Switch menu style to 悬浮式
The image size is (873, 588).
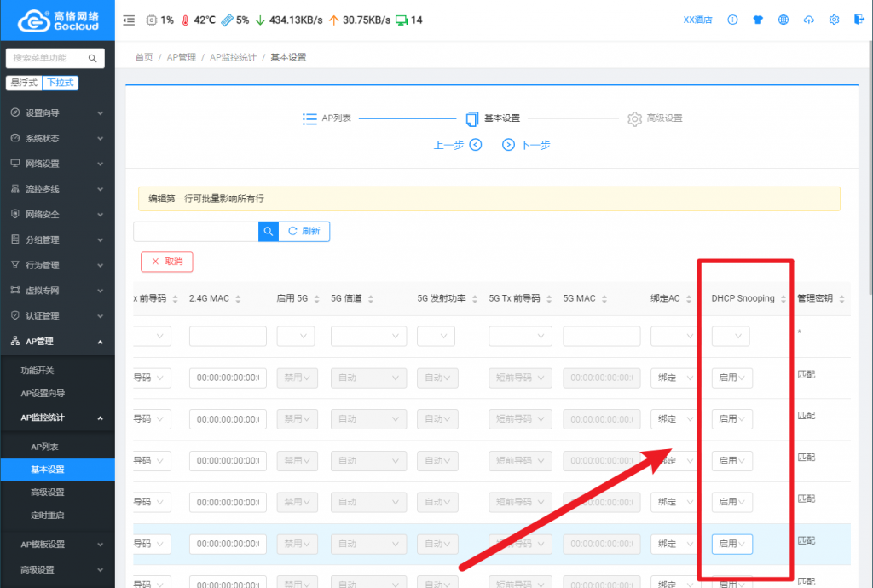[24, 83]
